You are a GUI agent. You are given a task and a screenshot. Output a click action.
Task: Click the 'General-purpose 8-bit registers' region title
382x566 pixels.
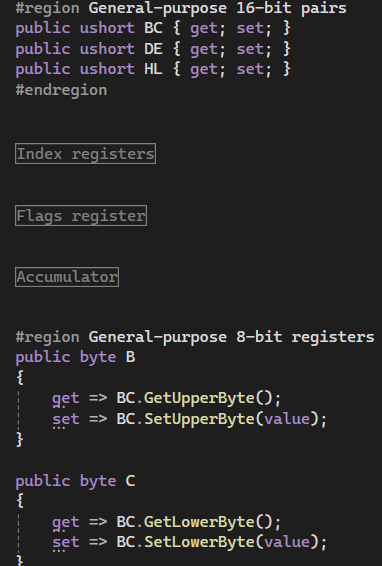click(231, 337)
